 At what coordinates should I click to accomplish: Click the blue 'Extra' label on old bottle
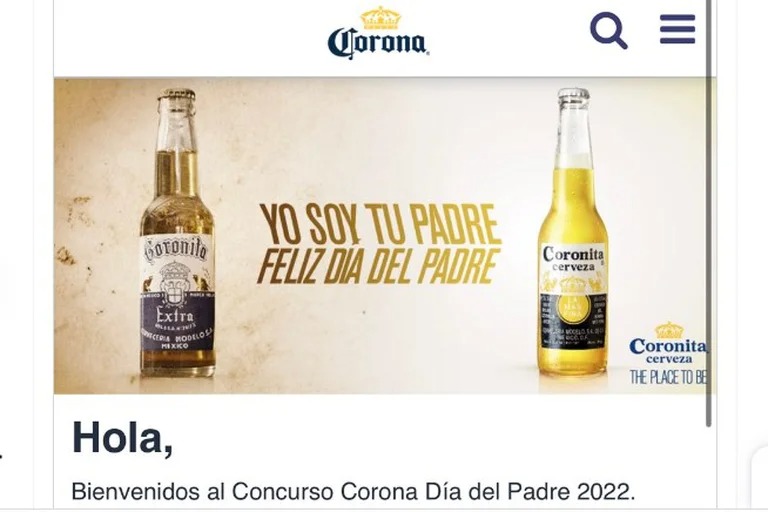(x=177, y=322)
